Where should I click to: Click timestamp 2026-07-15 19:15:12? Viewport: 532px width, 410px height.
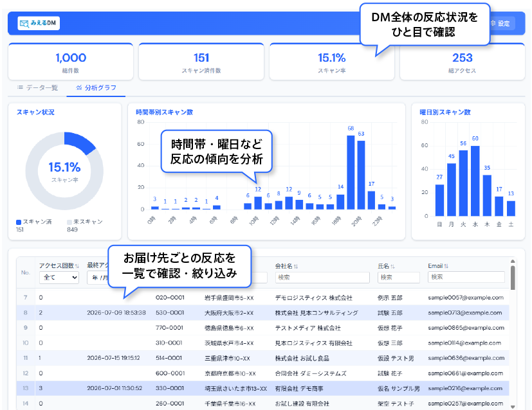pos(113,358)
